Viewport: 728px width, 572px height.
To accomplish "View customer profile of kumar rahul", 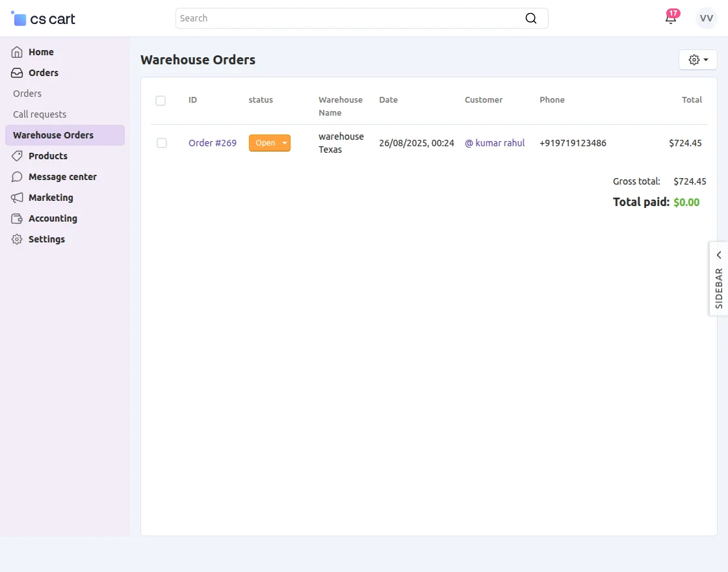I will [x=495, y=143].
